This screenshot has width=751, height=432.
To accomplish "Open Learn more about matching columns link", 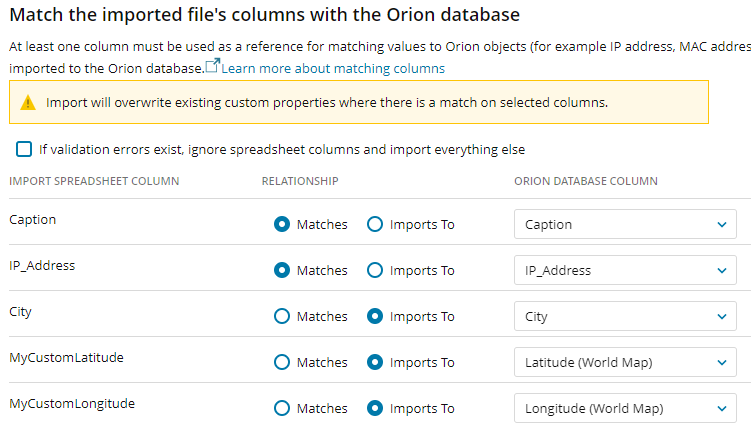I will click(333, 68).
